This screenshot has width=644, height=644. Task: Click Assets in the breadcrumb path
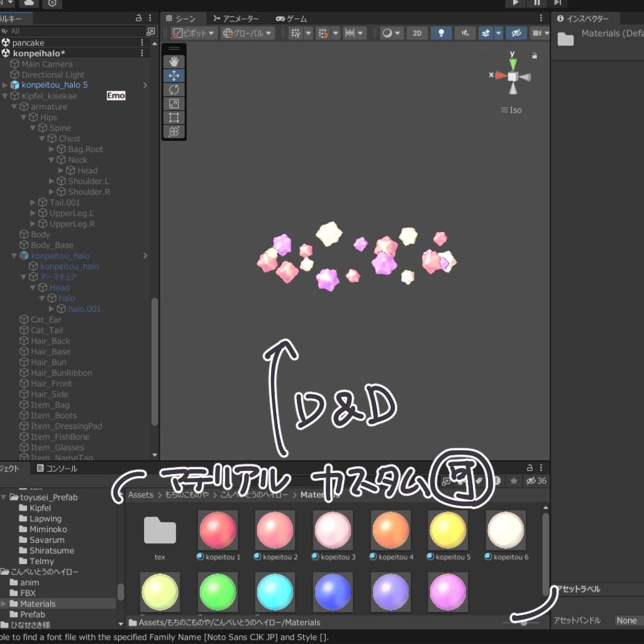[x=140, y=494]
